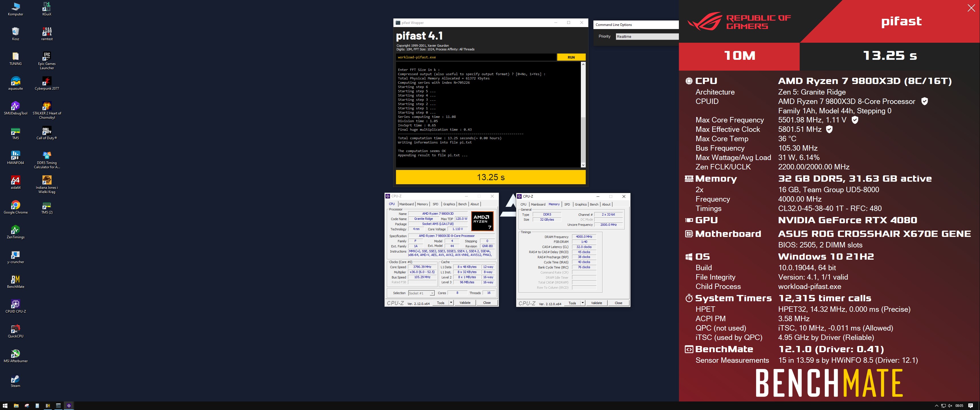Open KGuiX desktop icon
980x410 pixels.
(x=46, y=9)
